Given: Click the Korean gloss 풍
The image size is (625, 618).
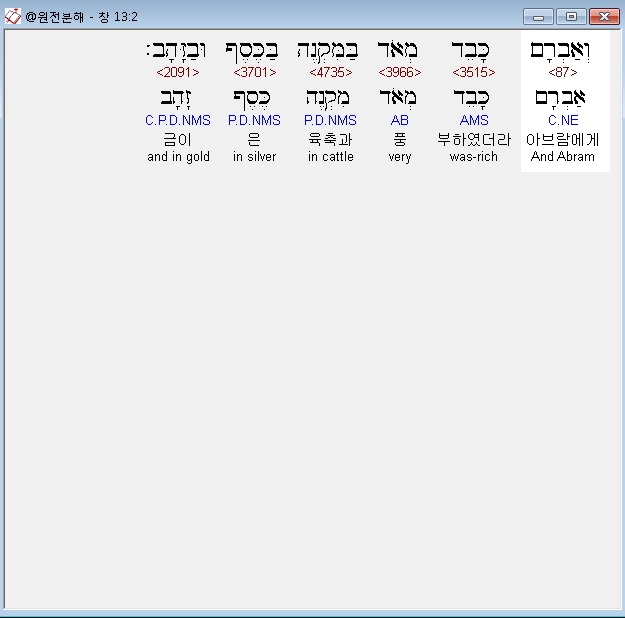Looking at the screenshot, I should [x=399, y=140].
